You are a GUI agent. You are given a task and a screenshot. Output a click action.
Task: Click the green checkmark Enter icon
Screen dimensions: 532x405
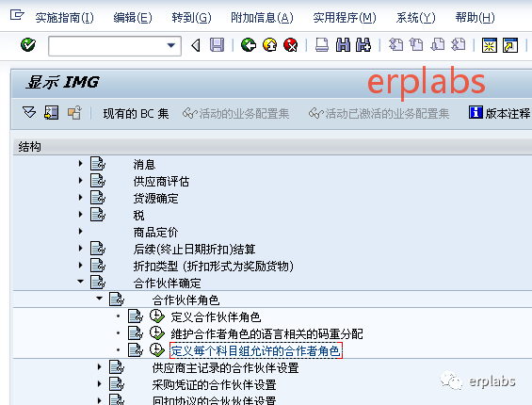[28, 45]
